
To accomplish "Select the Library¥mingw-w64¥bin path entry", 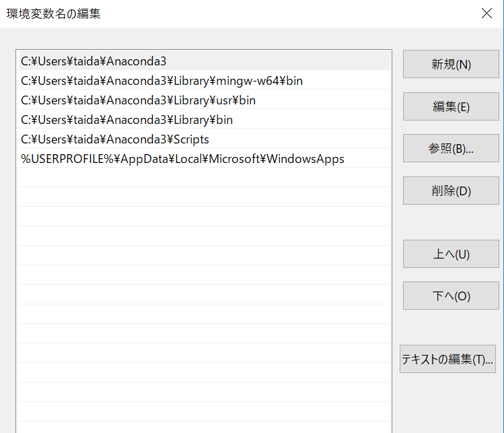I will (161, 81).
